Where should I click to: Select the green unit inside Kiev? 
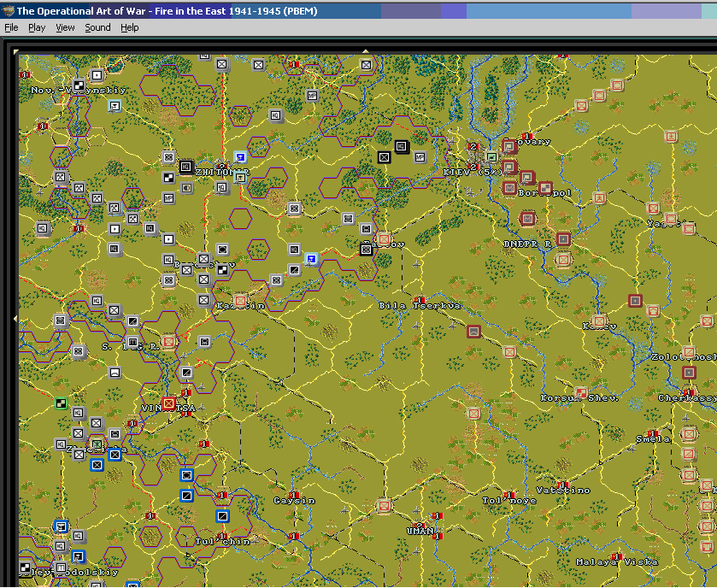(x=491, y=157)
